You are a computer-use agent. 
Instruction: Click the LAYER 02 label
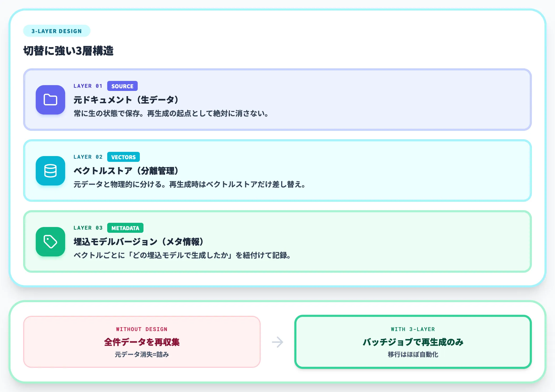[x=88, y=157]
